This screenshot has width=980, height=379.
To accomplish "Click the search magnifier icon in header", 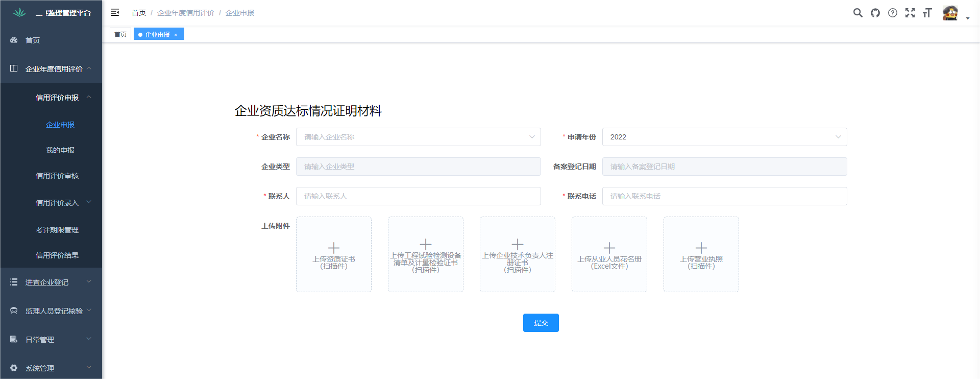I will pyautogui.click(x=857, y=13).
